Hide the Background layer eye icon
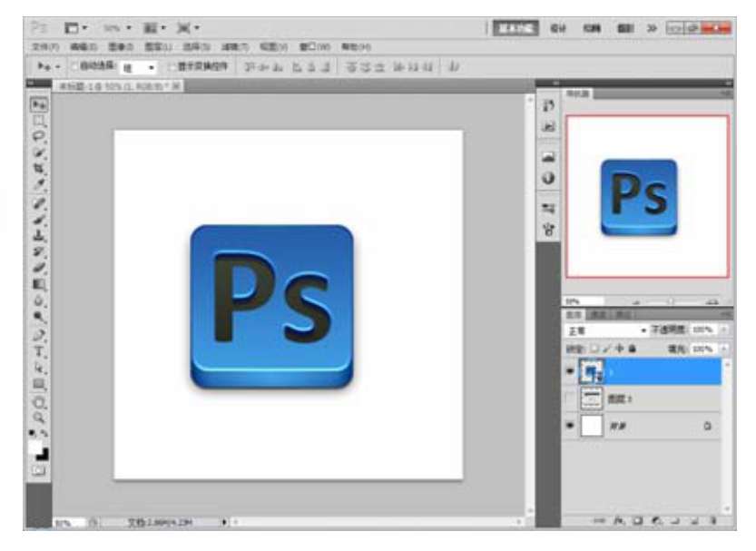This screenshot has width=756, height=551. [570, 426]
